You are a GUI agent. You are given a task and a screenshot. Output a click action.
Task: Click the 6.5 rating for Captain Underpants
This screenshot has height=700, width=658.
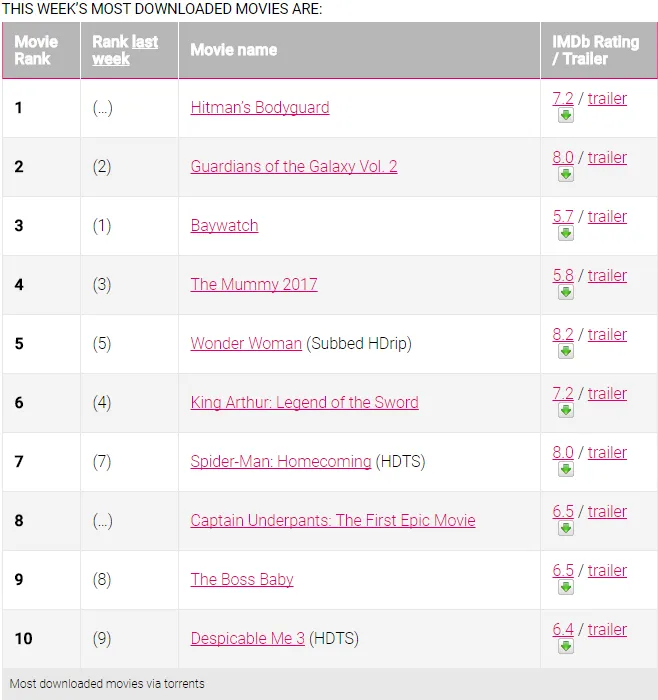563,511
